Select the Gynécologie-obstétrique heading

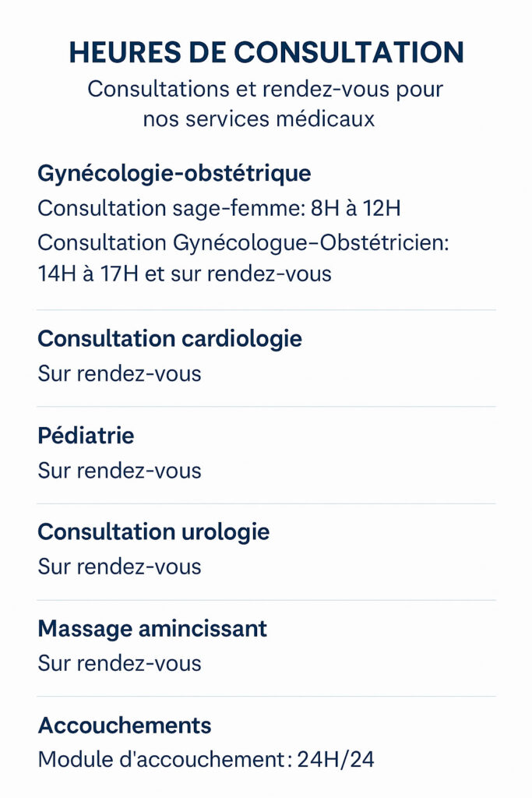pos(174,173)
